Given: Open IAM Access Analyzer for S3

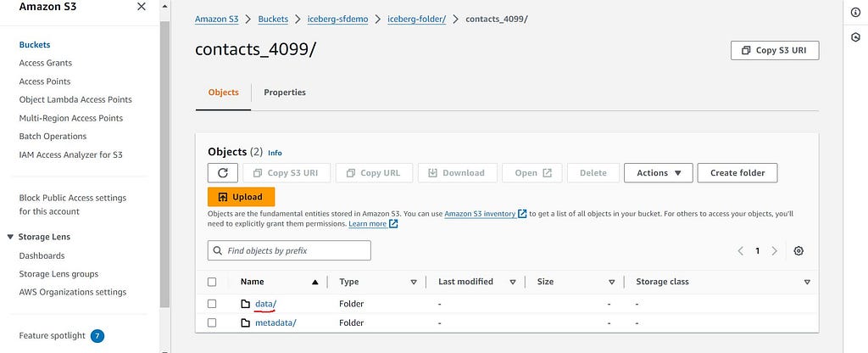Looking at the screenshot, I should click(x=71, y=154).
